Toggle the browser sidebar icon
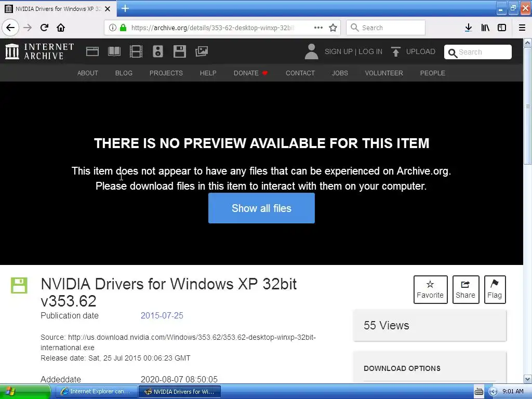This screenshot has width=532, height=399. [502, 28]
